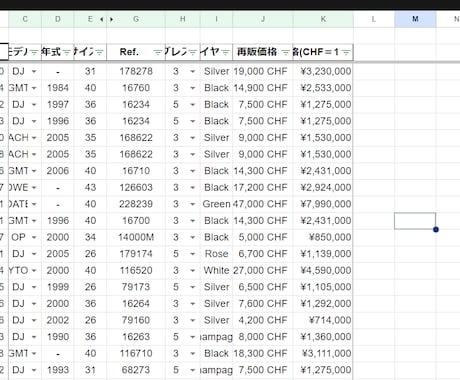
Task: Select the 17,200 CHF cell
Action: pos(263,187)
